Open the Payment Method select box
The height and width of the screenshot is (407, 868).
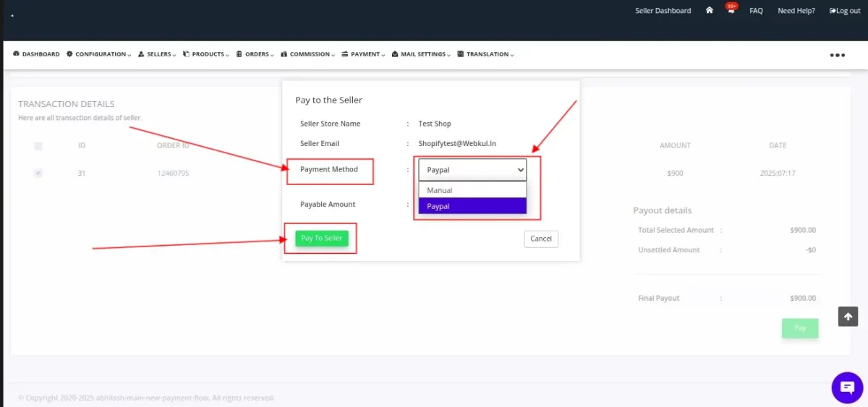pyautogui.click(x=472, y=170)
